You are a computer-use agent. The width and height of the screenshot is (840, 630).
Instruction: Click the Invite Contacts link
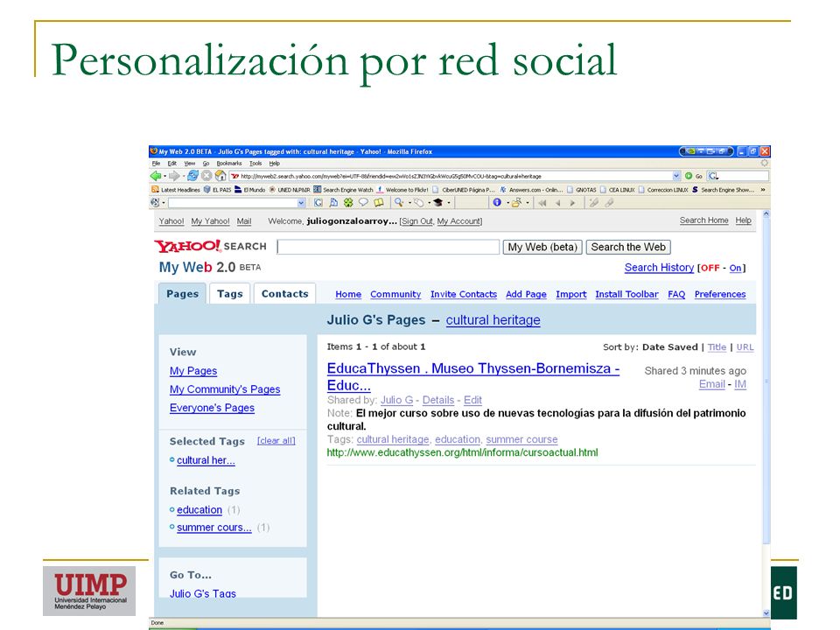pos(464,294)
